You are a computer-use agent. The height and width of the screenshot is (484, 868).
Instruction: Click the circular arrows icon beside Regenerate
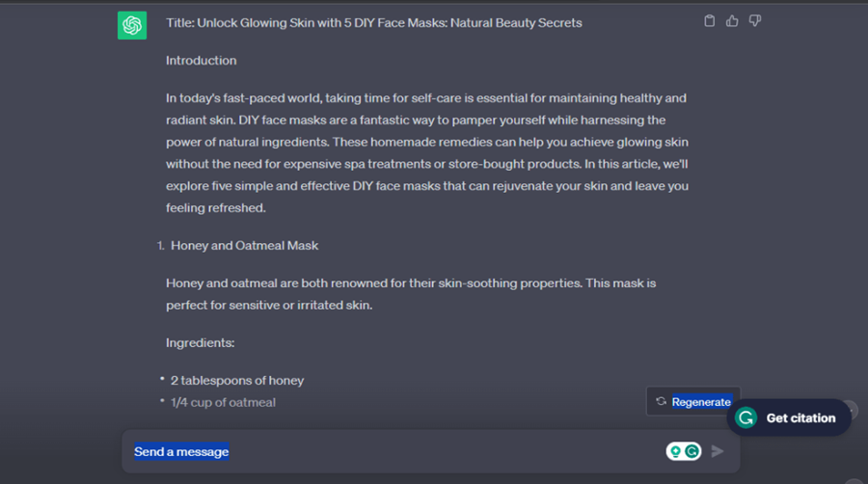pos(661,401)
